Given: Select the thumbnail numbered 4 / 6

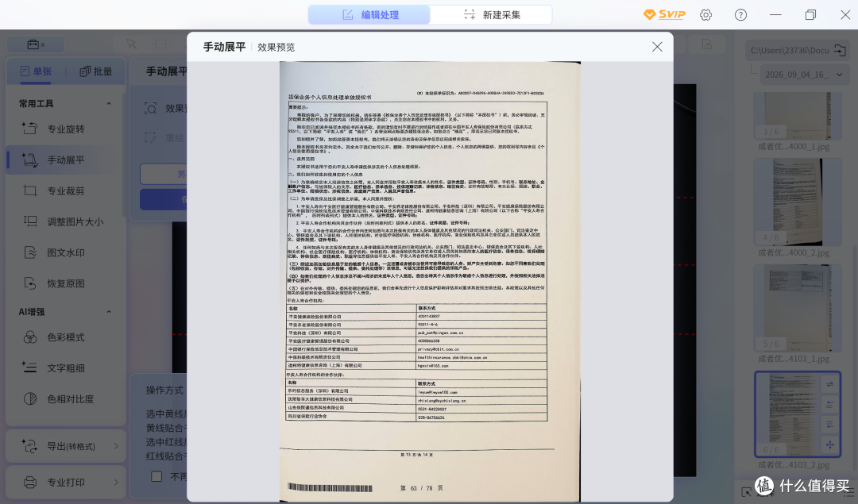Looking at the screenshot, I should [798, 202].
